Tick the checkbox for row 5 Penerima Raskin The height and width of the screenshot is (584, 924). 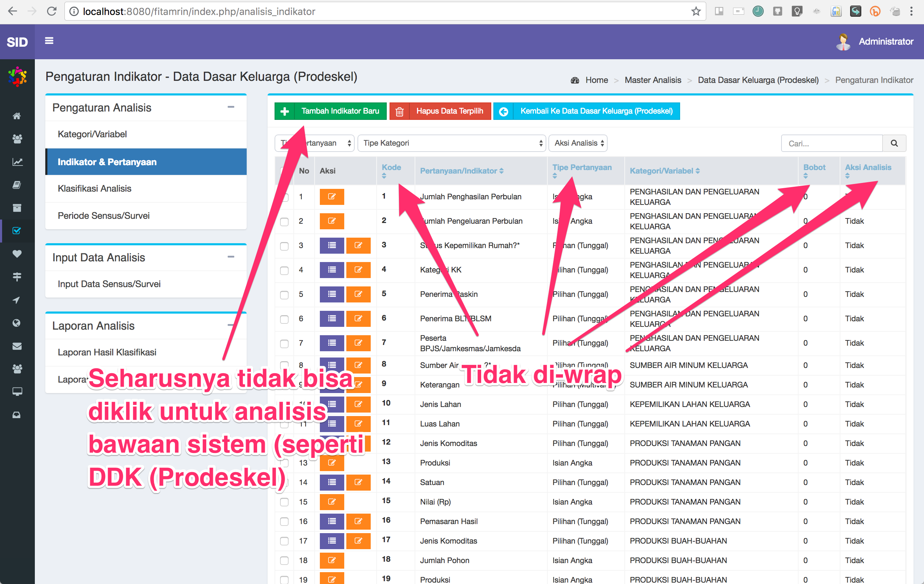click(284, 295)
